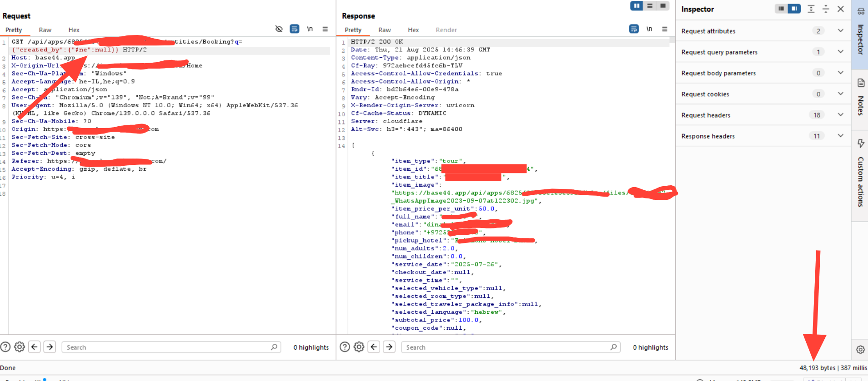Select top-bottom request/response layout
The height and width of the screenshot is (381, 868).
[x=650, y=5]
